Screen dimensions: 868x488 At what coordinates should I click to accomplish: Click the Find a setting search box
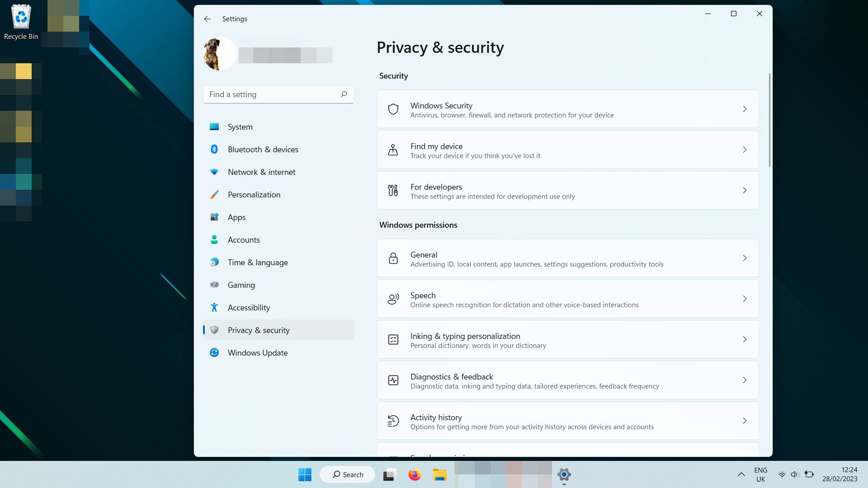tap(278, 94)
